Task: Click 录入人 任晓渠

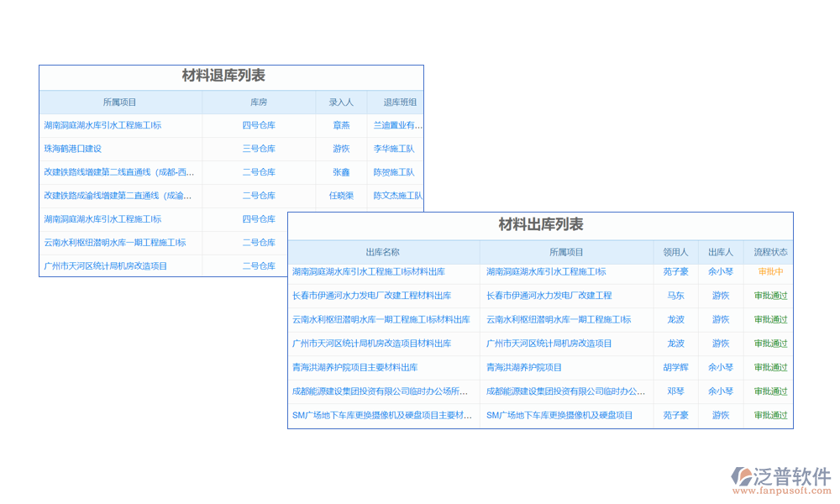Action: (x=341, y=196)
